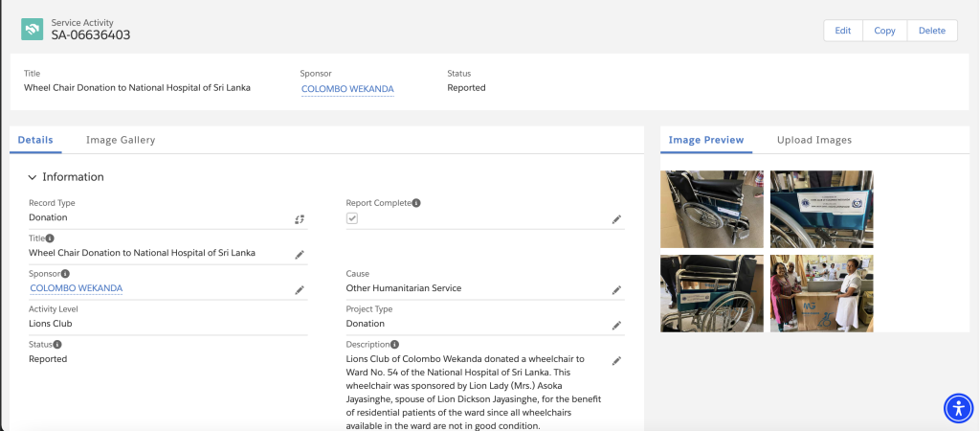This screenshot has width=980, height=431.
Task: Edit Title field pencil icon
Action: [300, 255]
